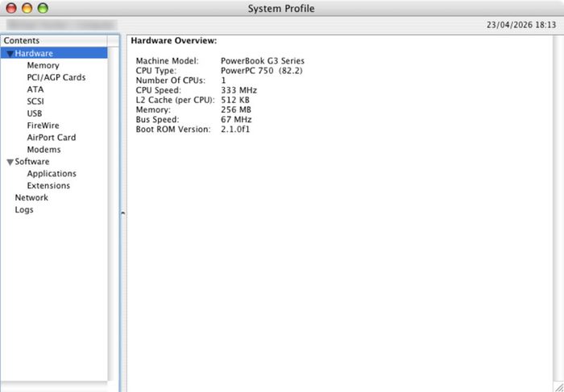Viewport: 564px width, 392px height.
Task: Click the CPU Type label
Action: coord(156,71)
